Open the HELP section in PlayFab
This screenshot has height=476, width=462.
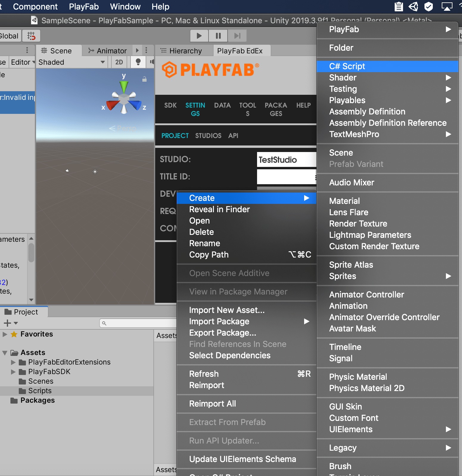click(303, 105)
